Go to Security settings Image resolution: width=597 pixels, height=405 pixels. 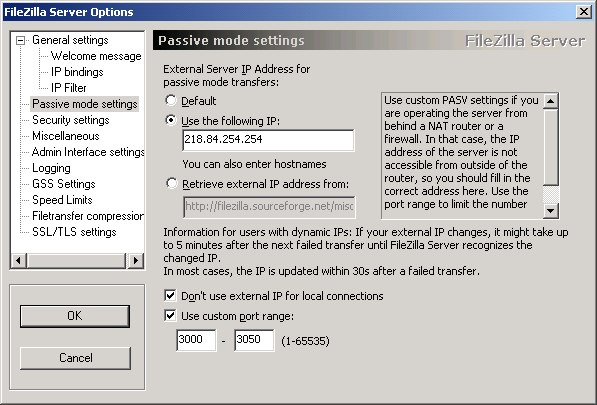tap(71, 120)
